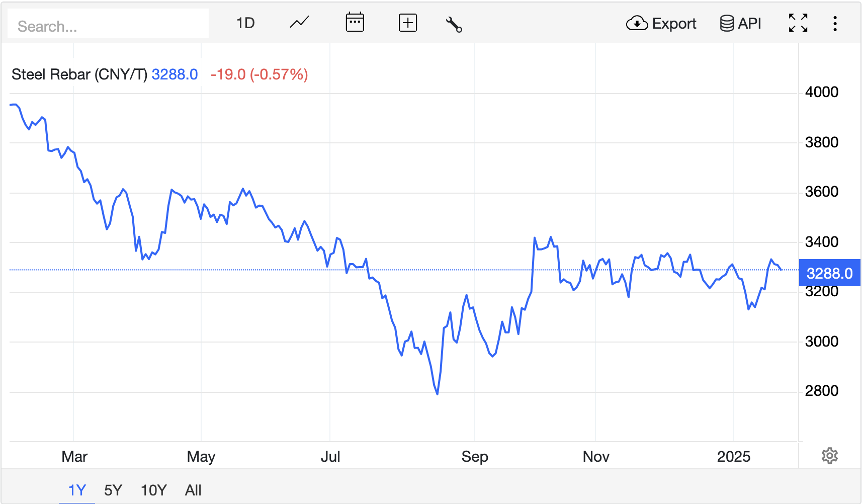
Task: Show All historical data range
Action: (x=193, y=490)
